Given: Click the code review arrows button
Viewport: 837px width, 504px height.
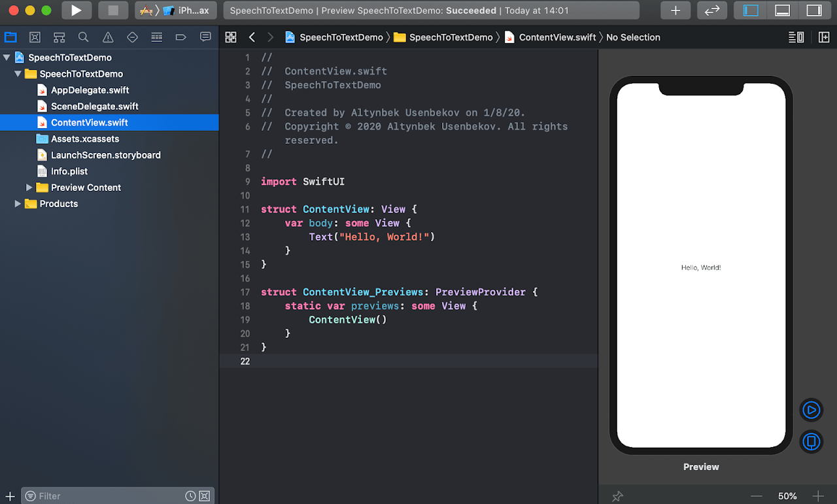Looking at the screenshot, I should (x=712, y=10).
